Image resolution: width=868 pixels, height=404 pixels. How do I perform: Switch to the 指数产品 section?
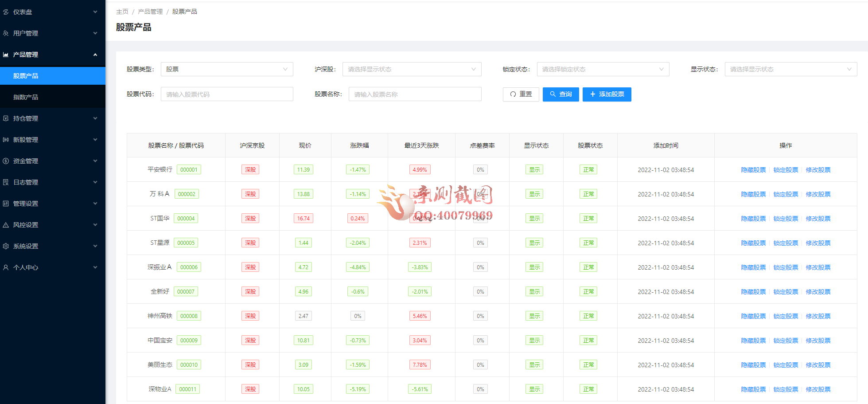53,97
